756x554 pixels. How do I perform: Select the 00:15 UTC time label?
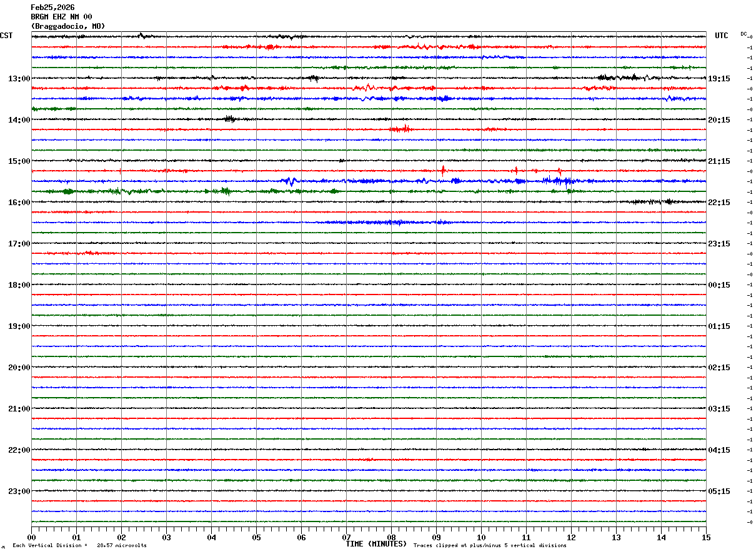(719, 285)
